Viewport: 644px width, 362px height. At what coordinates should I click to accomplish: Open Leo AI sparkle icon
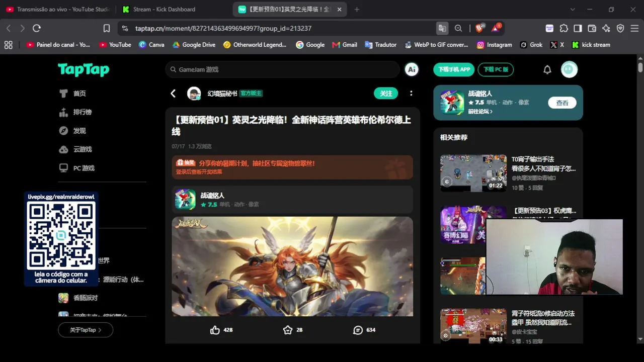point(606,28)
